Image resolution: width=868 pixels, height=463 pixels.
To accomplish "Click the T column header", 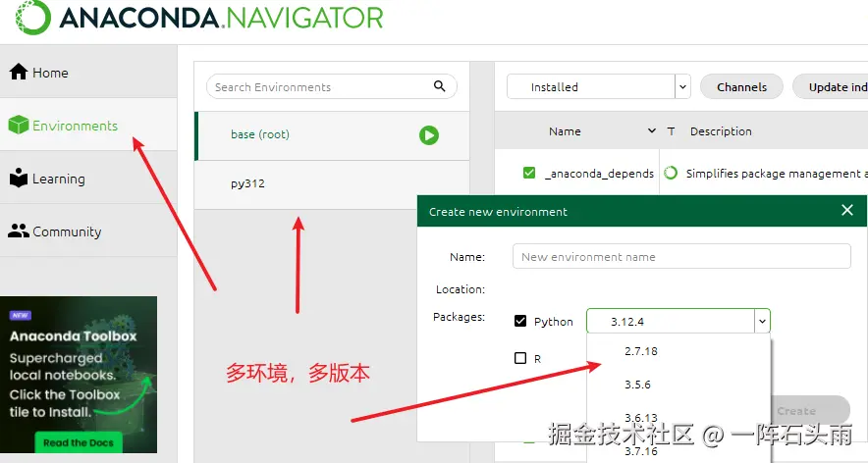I will point(671,131).
